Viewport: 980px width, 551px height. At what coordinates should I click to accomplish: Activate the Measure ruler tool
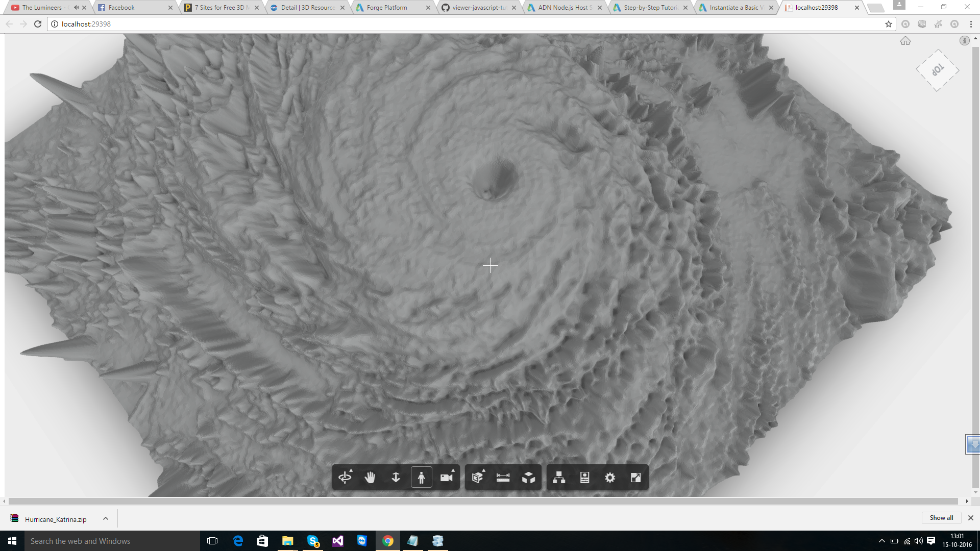coord(503,478)
